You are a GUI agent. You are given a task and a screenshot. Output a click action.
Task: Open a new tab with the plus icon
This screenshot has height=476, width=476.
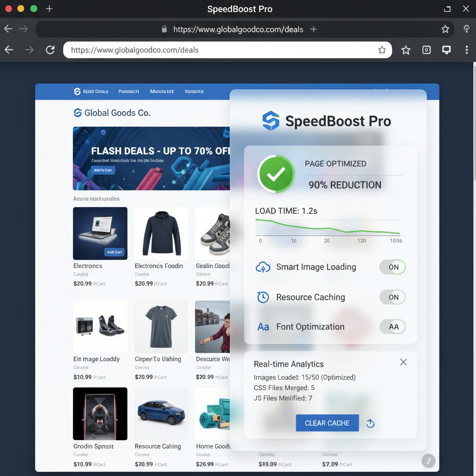pos(49,9)
